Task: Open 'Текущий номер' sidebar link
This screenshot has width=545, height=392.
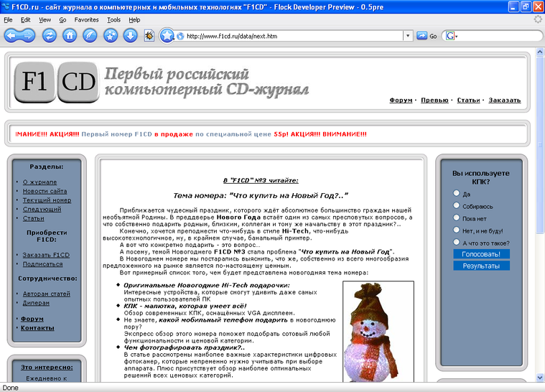Action: tap(47, 200)
